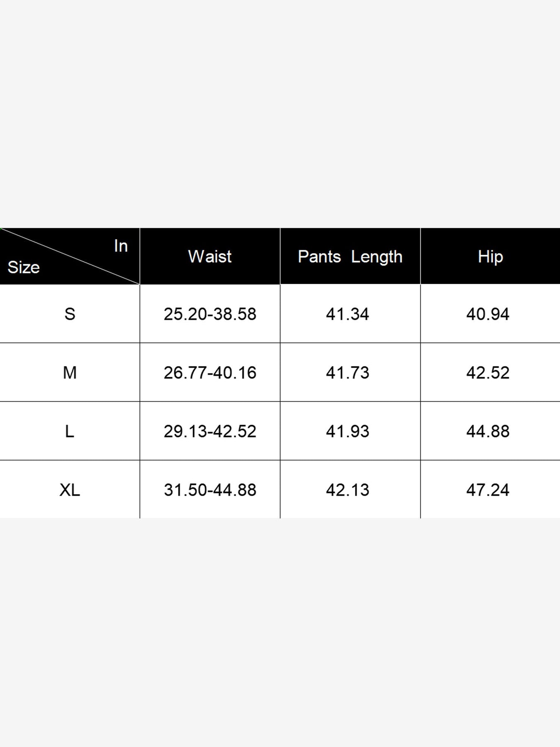
Task: Click pants length value 41.73
Action: 348,372
